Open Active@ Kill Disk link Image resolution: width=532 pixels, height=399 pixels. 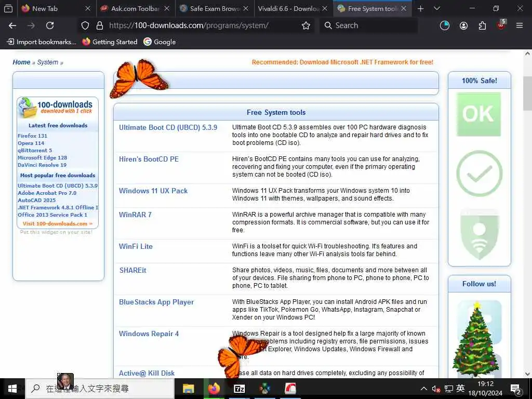tap(147, 373)
